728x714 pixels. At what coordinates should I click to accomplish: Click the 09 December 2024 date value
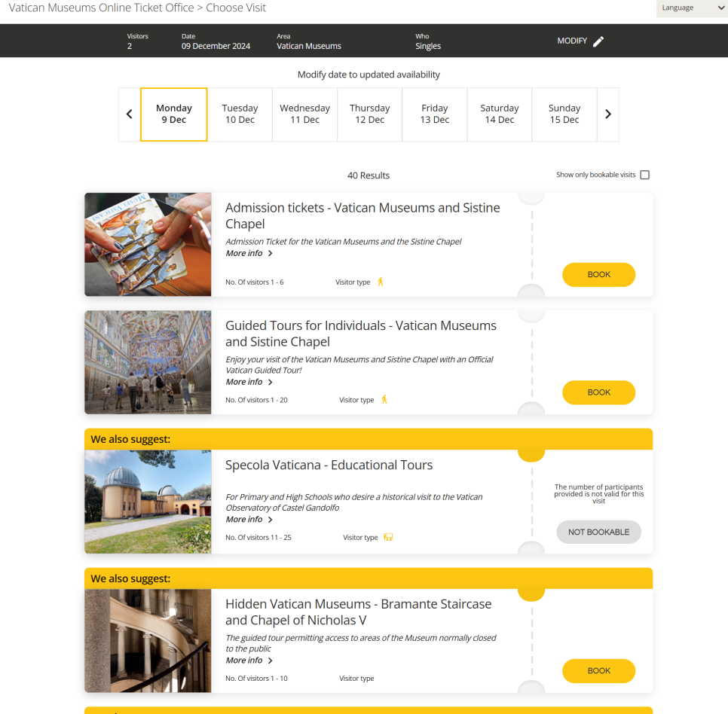[216, 46]
